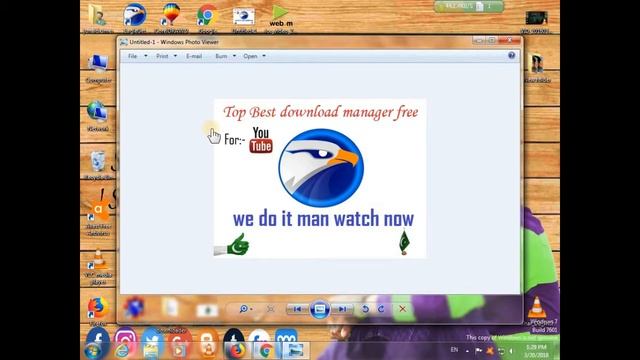Rotate the image clockwise
Image resolution: width=640 pixels, height=360 pixels.
click(x=381, y=309)
